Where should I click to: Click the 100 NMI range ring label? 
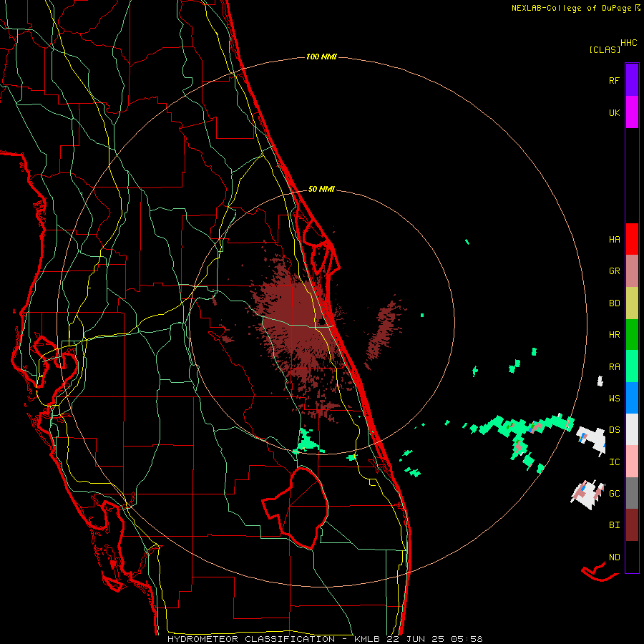(x=321, y=57)
